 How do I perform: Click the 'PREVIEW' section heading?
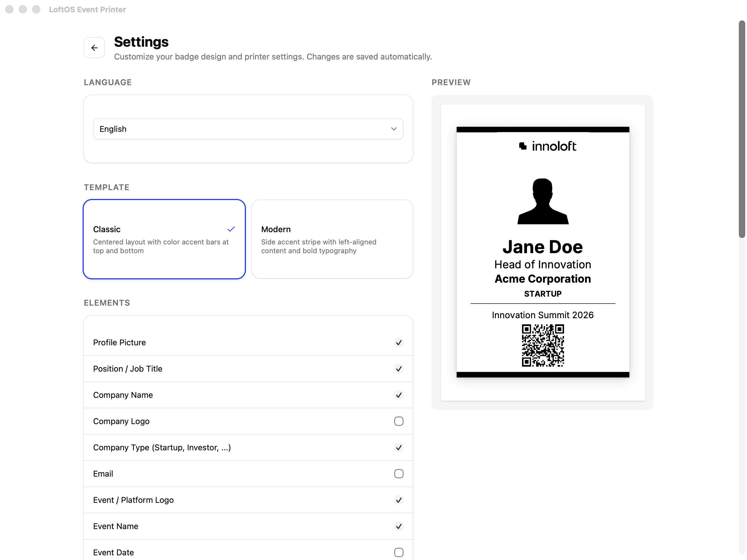[x=451, y=82]
